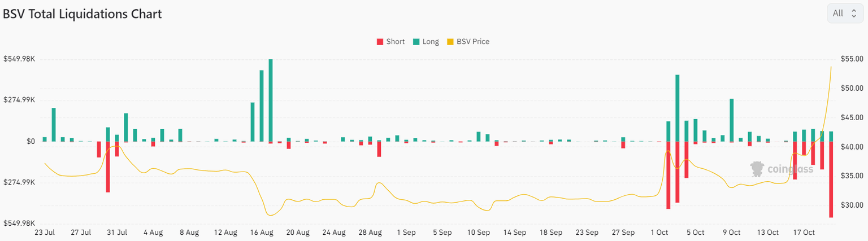Toggle the Long series legend label
868x241 pixels.
click(431, 42)
